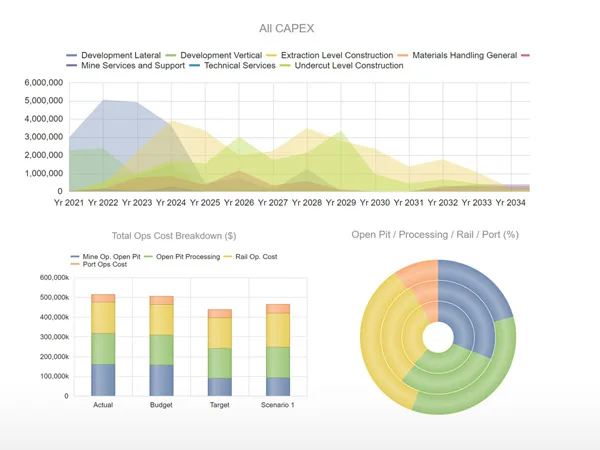This screenshot has height=450, width=600.
Task: Toggle Technical Services legend series
Action: pyautogui.click(x=233, y=65)
